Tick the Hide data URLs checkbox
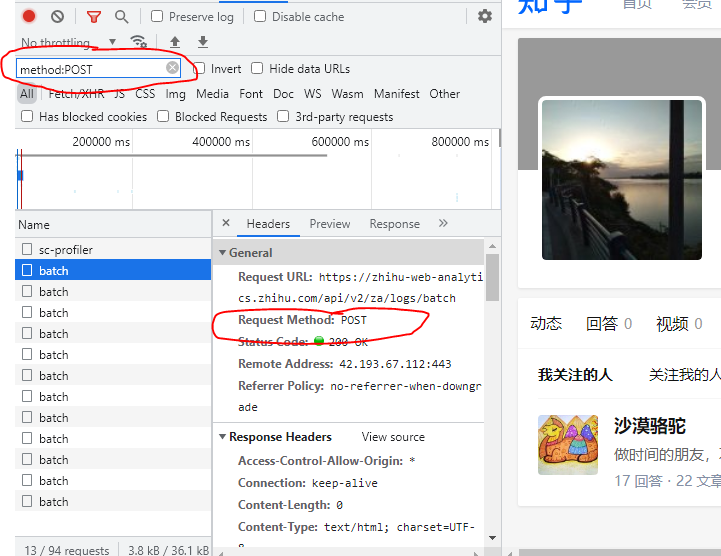Screen dimensions: 721x556 click(x=257, y=69)
